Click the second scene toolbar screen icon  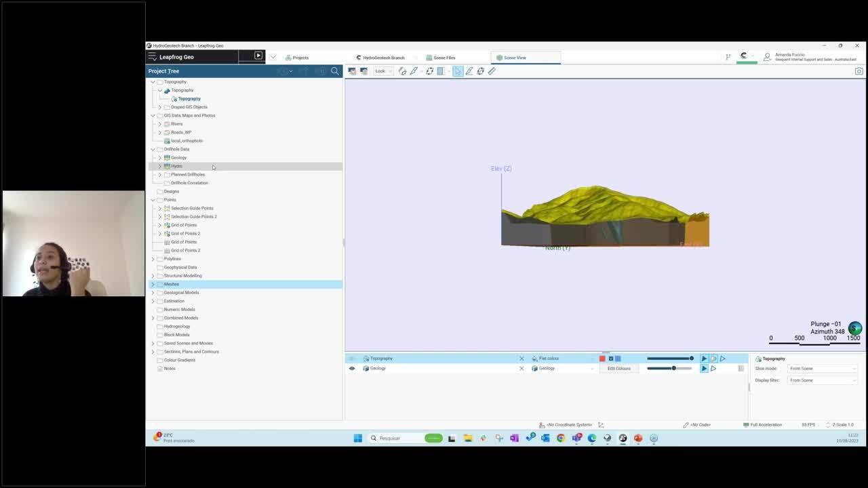click(363, 71)
